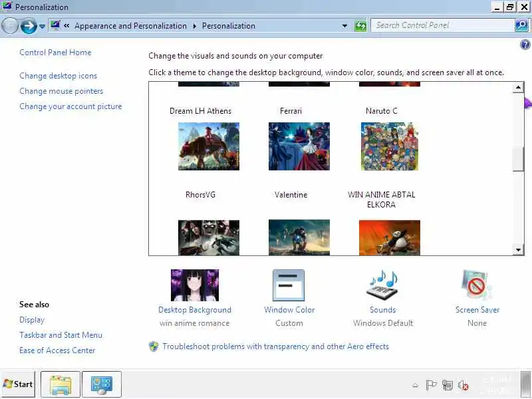Select the theme thumbnail below Naruto C label
This screenshot has width=532, height=399.
pos(390,146)
